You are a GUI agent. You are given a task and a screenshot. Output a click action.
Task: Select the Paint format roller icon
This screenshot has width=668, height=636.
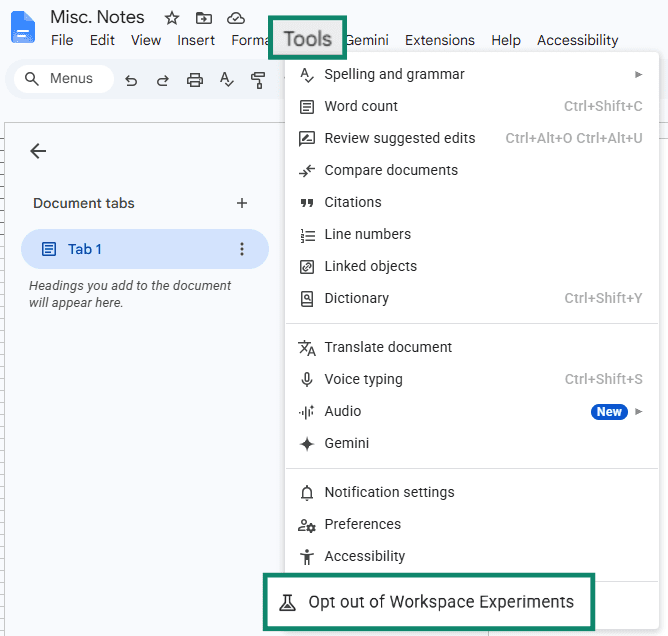258,80
